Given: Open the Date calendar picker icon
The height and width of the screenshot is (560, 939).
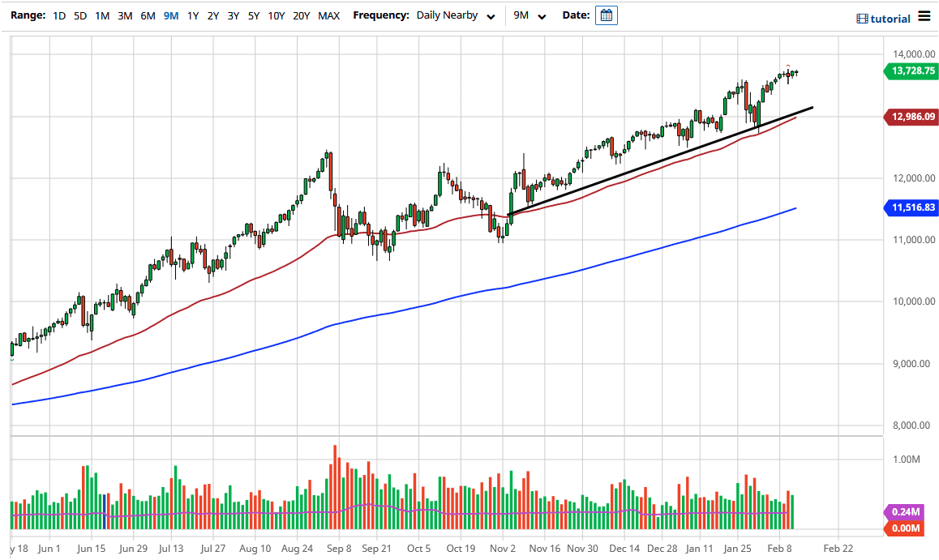Looking at the screenshot, I should [x=607, y=15].
